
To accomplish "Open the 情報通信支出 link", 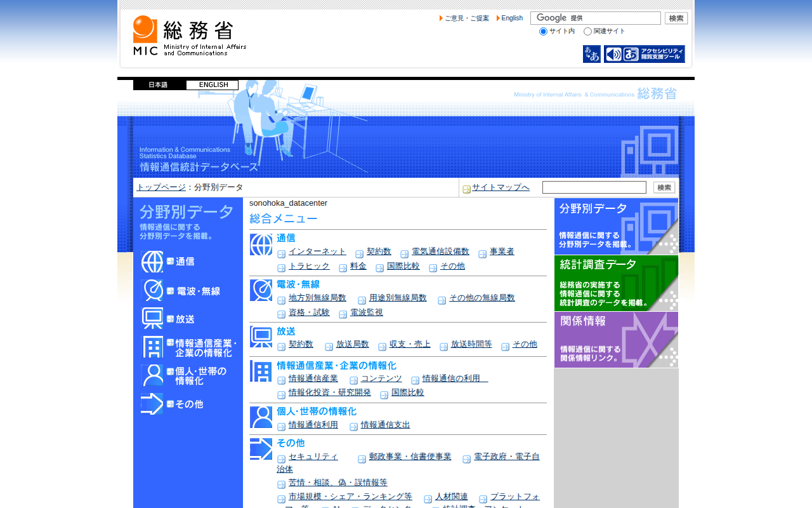I will [386, 425].
